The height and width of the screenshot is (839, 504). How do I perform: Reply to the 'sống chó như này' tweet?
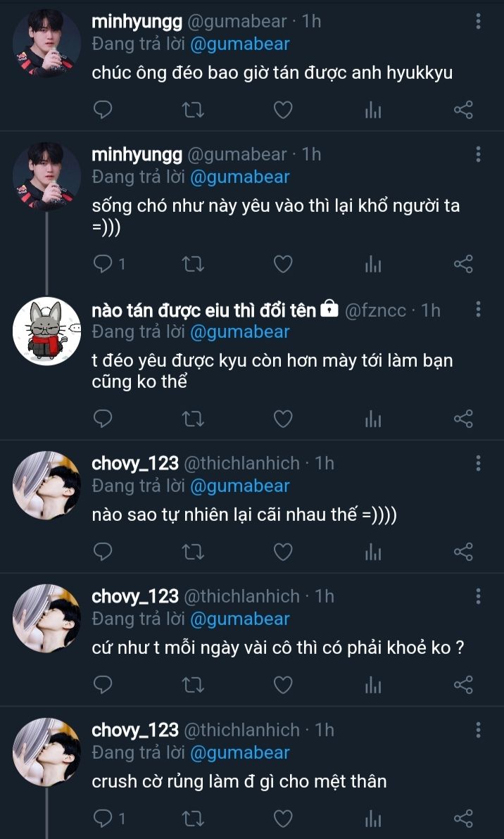tap(103, 265)
